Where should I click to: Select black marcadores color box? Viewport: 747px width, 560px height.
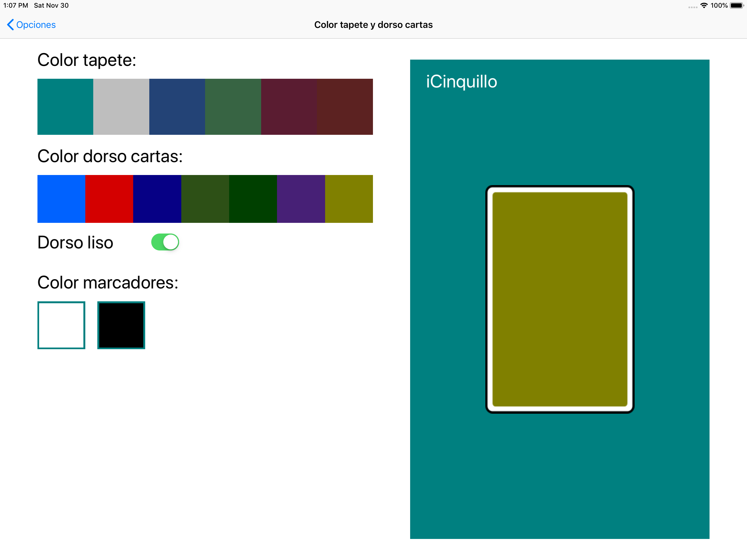pos(121,325)
